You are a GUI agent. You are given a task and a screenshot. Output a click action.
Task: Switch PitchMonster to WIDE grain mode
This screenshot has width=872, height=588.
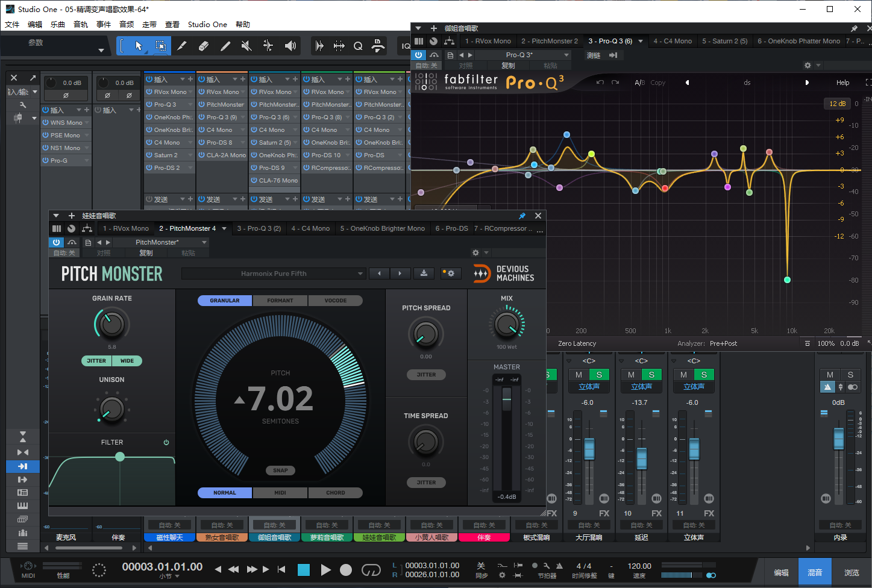(x=127, y=361)
